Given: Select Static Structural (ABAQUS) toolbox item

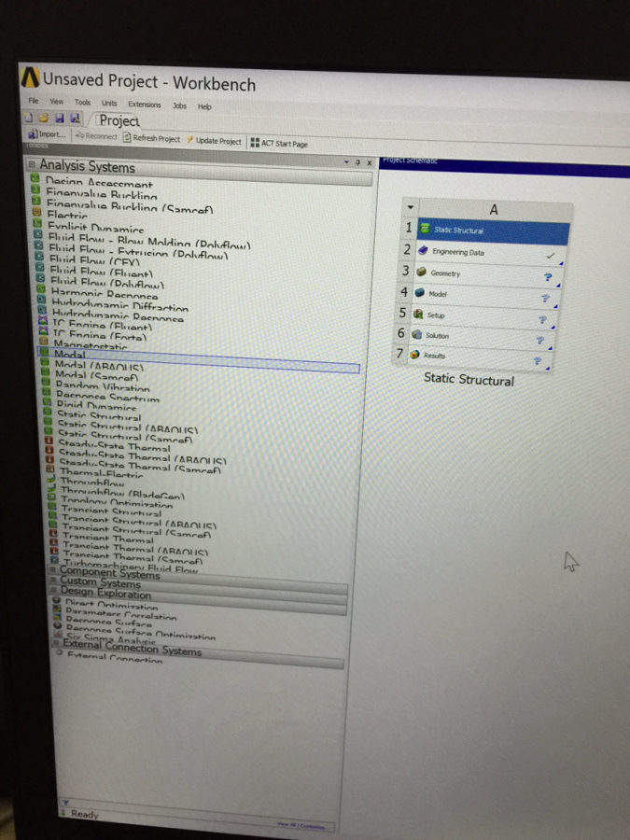Looking at the screenshot, I should (128, 427).
